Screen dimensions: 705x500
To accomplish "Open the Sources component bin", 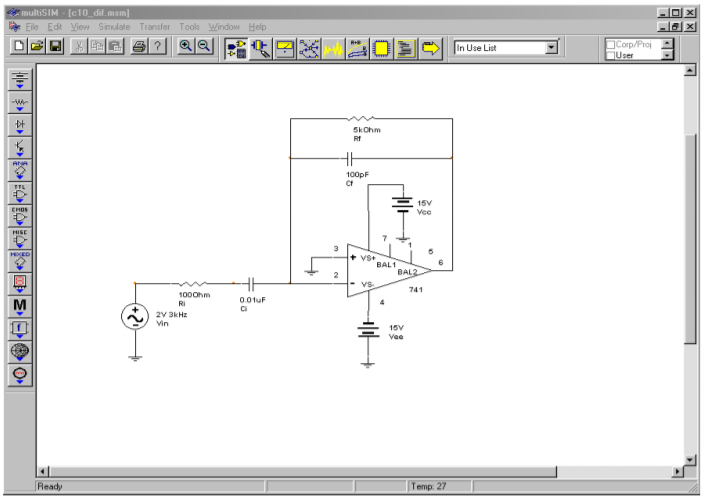I will (20, 79).
